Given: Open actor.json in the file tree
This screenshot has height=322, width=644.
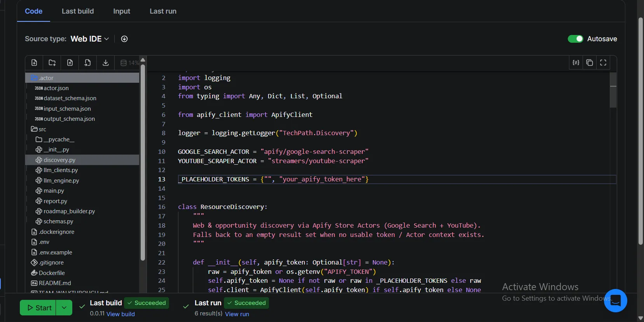Looking at the screenshot, I should pos(82,88).
